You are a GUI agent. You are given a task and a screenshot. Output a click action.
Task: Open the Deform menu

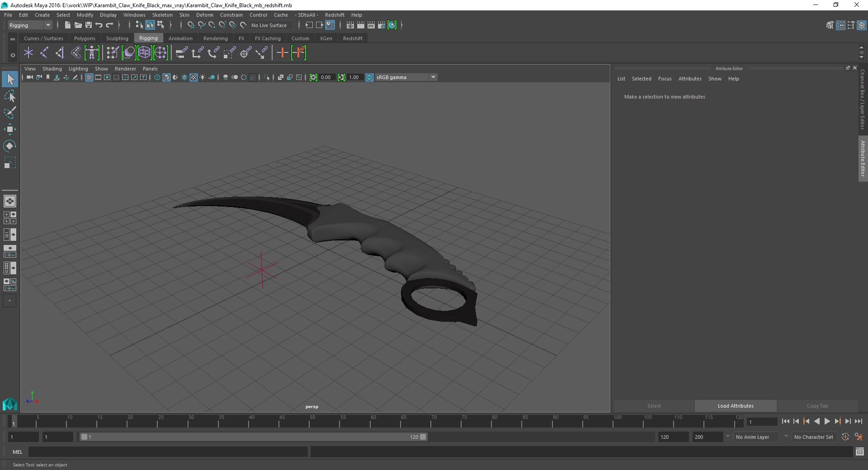point(204,15)
